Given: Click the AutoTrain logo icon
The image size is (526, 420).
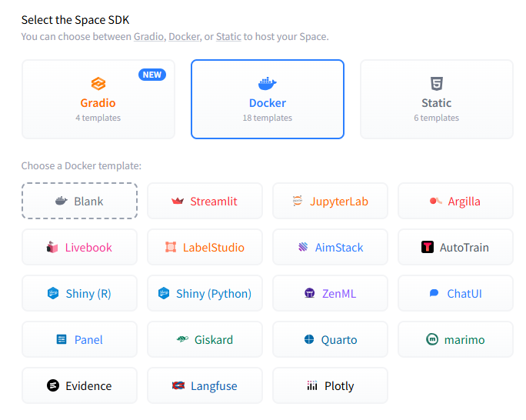Looking at the screenshot, I should point(428,248).
